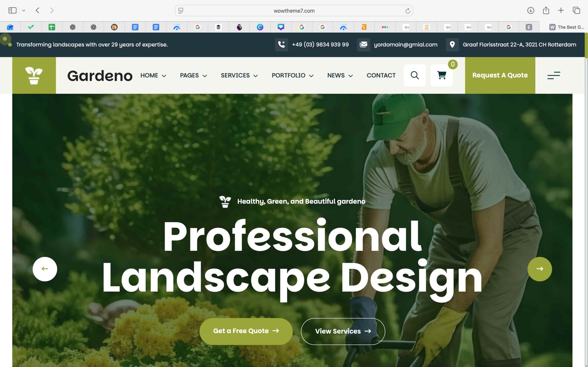Switch to The Best G... tab
The image size is (588, 367).
click(x=566, y=27)
